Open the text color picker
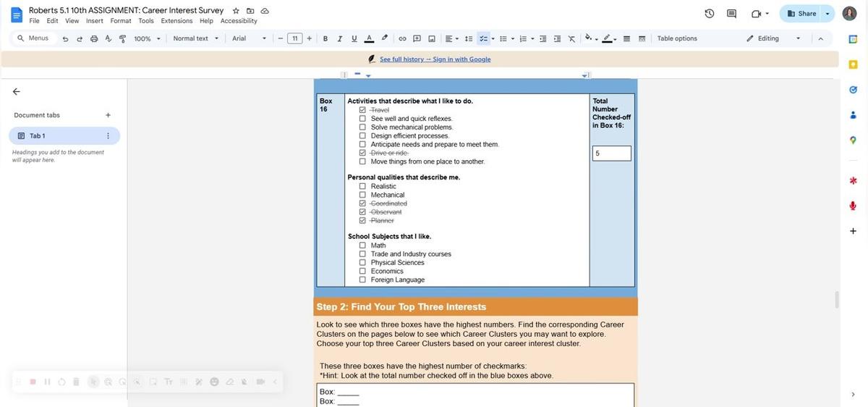868x407 pixels. (x=369, y=38)
